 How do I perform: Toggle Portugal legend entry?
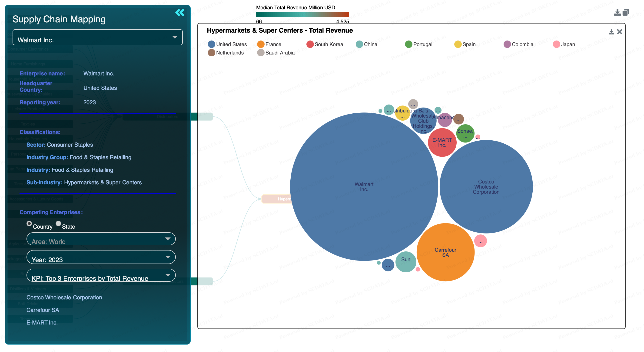418,44
